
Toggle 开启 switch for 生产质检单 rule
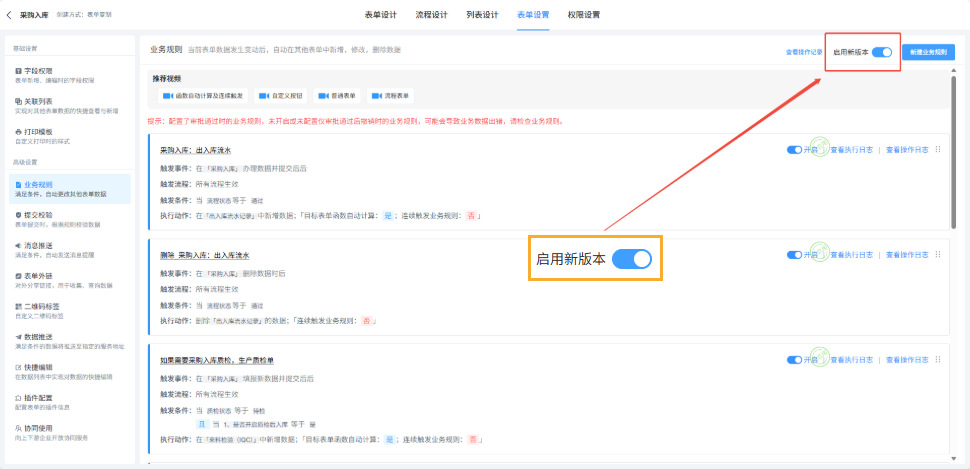[794, 360]
